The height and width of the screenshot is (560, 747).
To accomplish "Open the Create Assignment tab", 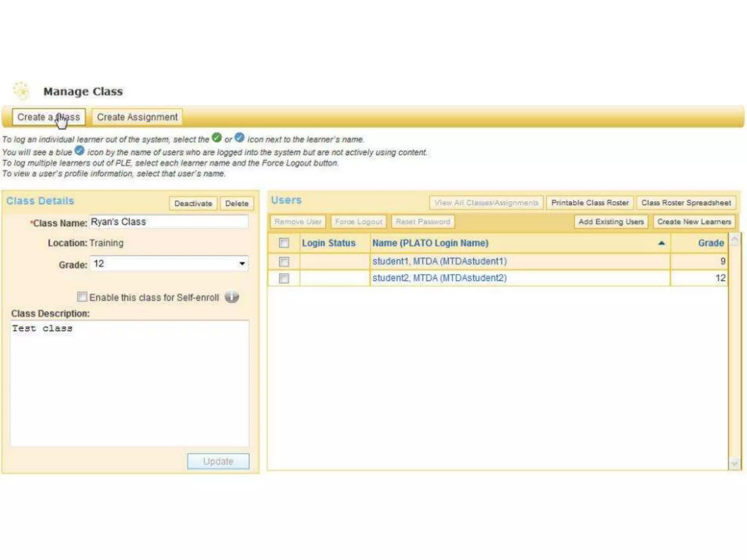I will tap(137, 117).
